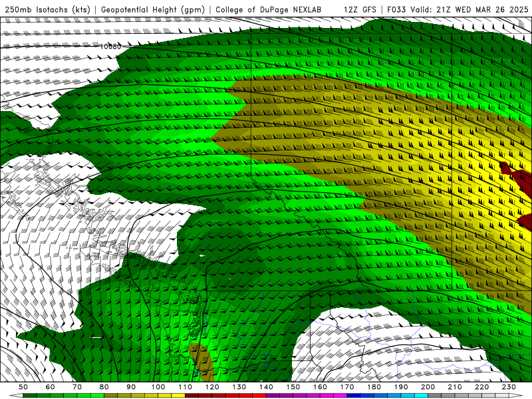The height and width of the screenshot is (399, 532).
Task: Click the '180' value on the color scale
Action: (374, 387)
